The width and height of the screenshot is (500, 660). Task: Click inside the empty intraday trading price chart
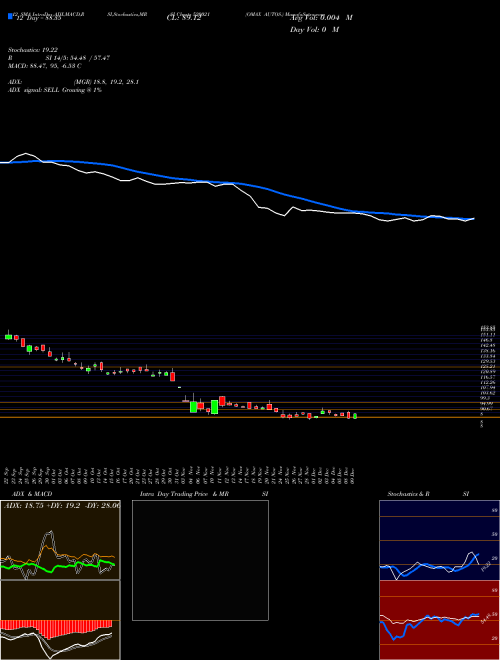200,560
